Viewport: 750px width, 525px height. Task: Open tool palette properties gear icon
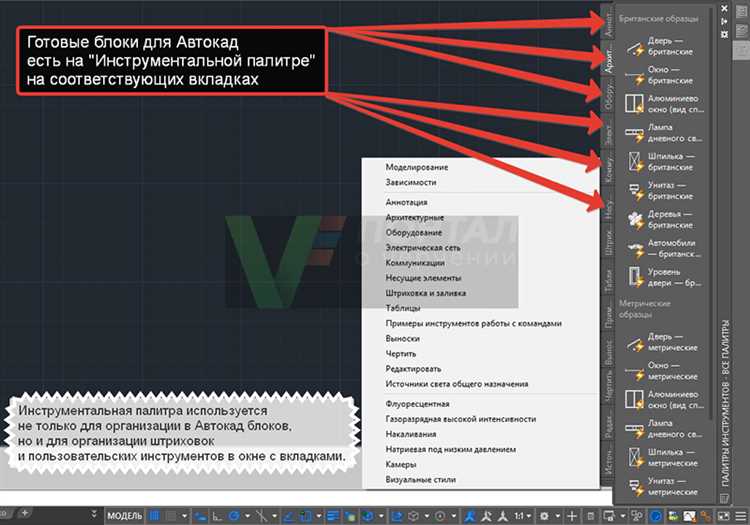click(725, 34)
